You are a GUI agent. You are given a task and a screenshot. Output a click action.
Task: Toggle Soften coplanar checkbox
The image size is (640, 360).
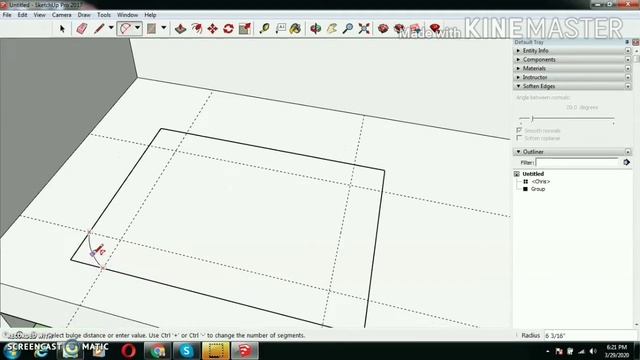point(519,138)
